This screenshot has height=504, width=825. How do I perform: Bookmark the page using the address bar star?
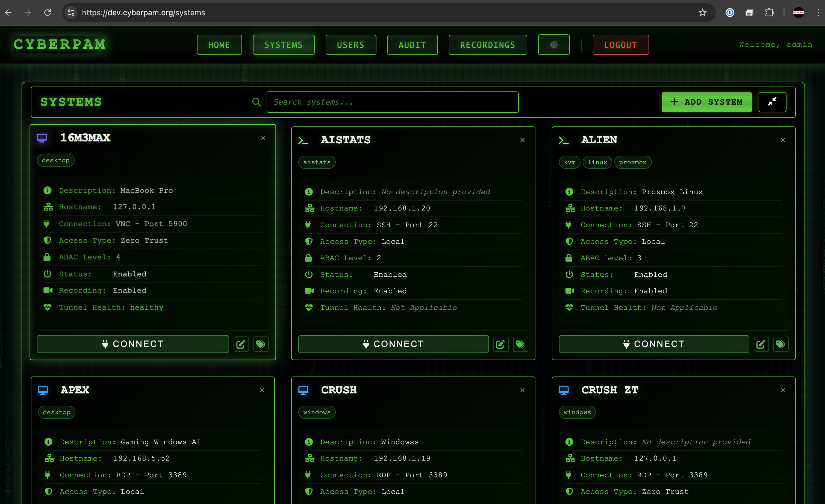pyautogui.click(x=702, y=13)
